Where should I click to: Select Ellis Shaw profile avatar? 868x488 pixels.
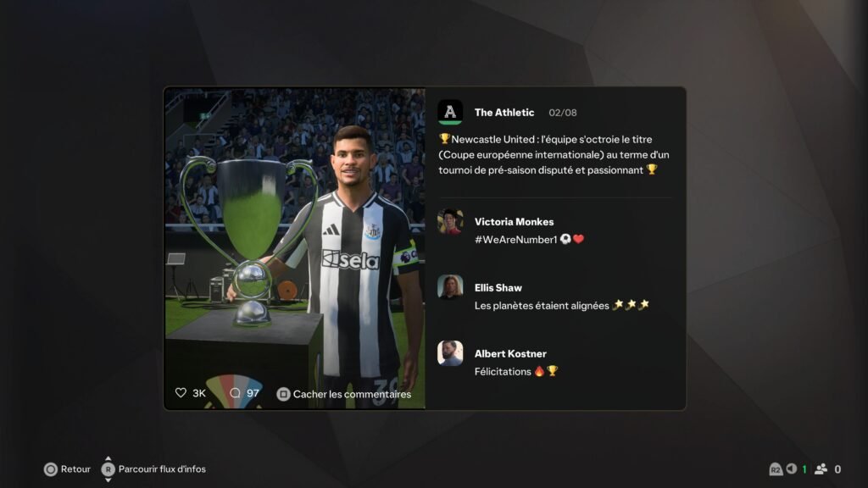[x=450, y=287]
